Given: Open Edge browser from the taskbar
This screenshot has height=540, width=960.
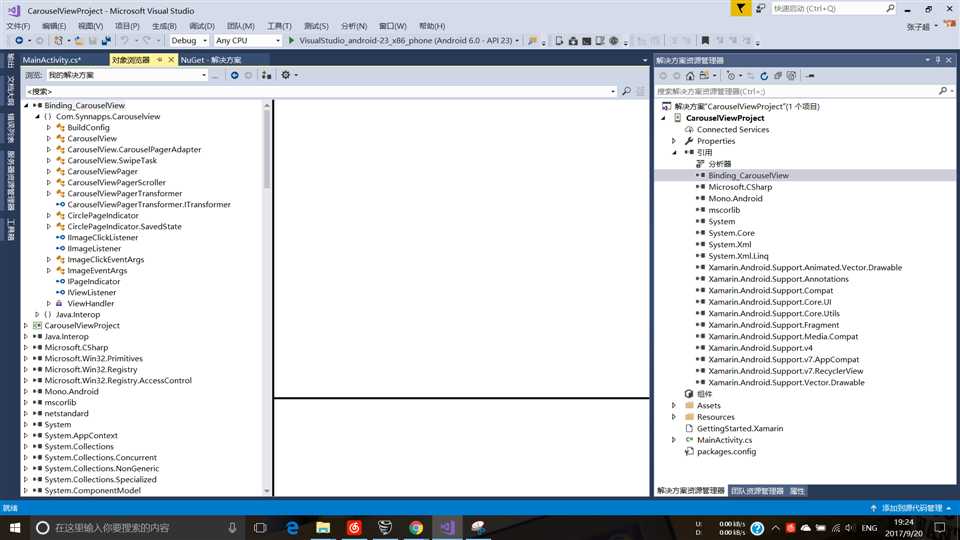Looking at the screenshot, I should click(x=292, y=527).
